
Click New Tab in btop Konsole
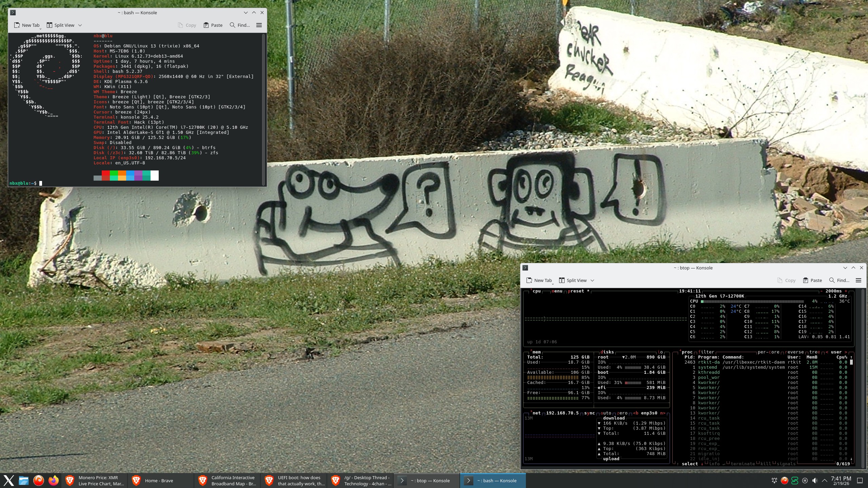pos(539,280)
